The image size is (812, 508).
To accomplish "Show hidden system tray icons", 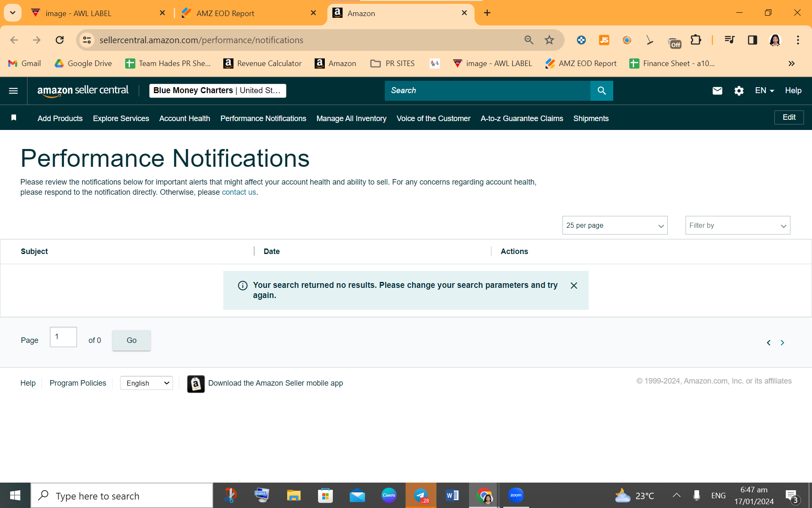I will 676,495.
